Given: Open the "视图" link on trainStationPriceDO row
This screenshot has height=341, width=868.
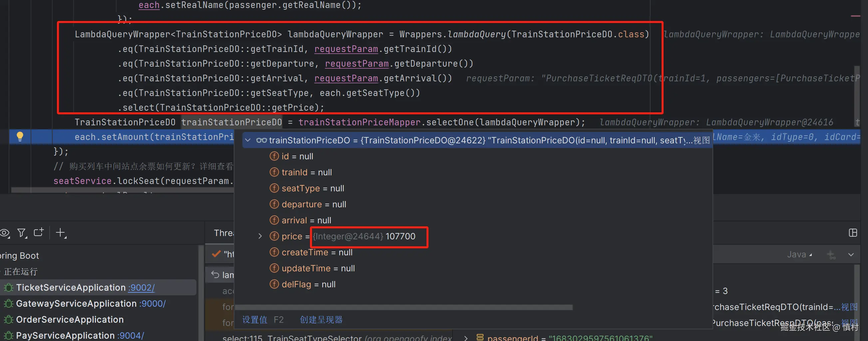Looking at the screenshot, I should click(x=702, y=140).
